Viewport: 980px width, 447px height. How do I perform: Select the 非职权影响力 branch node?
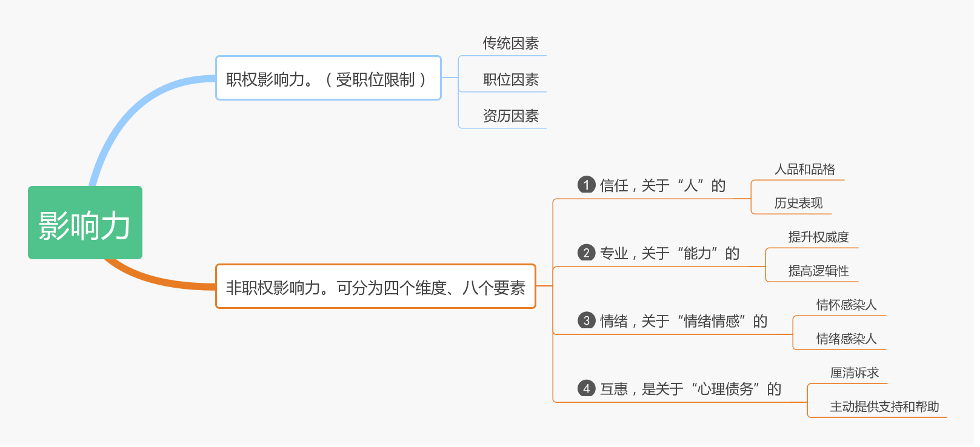coord(376,286)
